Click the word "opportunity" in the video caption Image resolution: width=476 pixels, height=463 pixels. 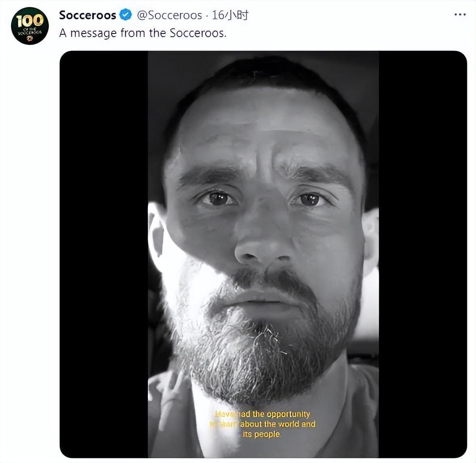(x=288, y=414)
